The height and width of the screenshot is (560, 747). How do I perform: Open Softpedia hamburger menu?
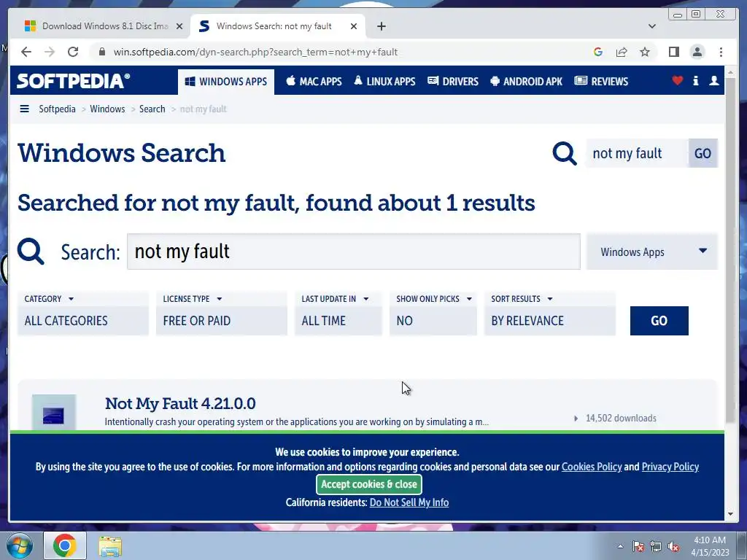(x=24, y=109)
